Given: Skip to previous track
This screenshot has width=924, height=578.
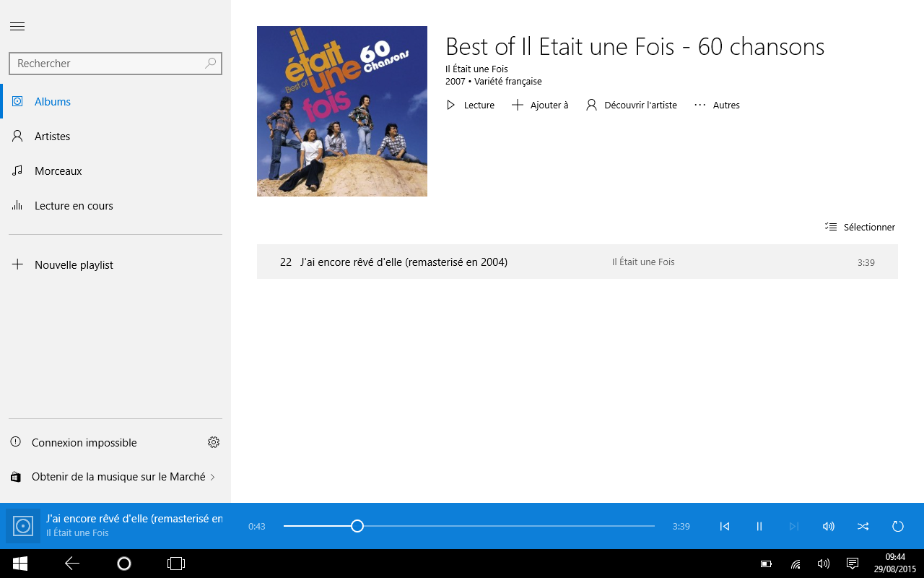Looking at the screenshot, I should point(725,526).
